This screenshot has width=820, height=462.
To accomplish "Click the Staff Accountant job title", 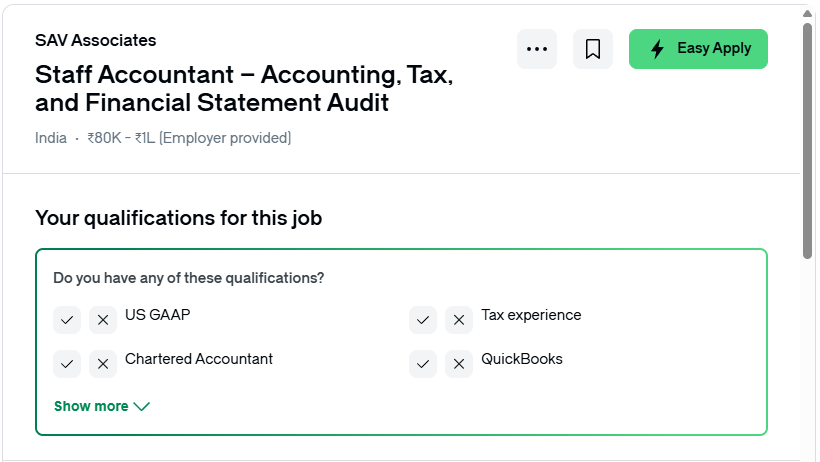I will pos(244,88).
